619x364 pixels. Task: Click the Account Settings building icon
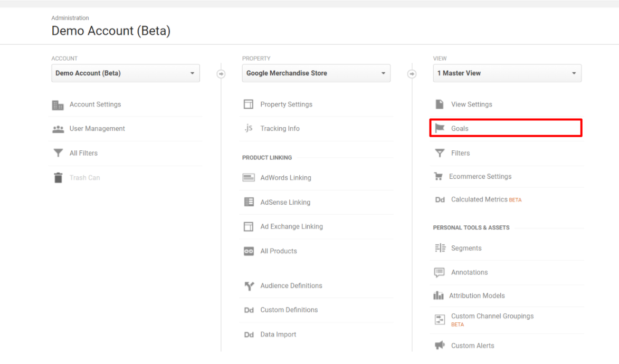pos(58,104)
